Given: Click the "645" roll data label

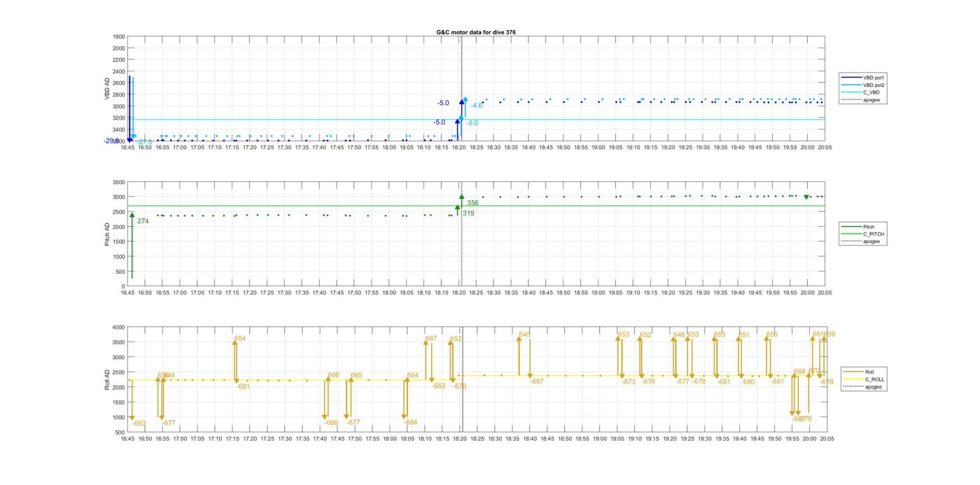Looking at the screenshot, I should [525, 335].
